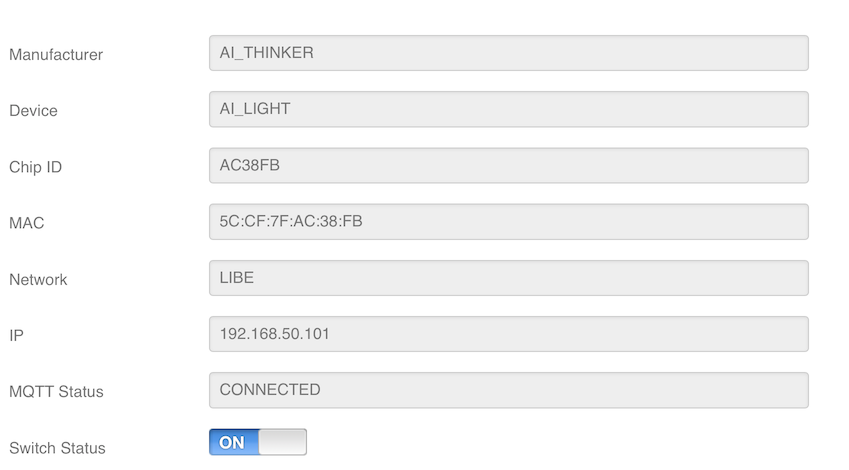849x470 pixels.
Task: Click the Switch Status label
Action: pos(57,448)
